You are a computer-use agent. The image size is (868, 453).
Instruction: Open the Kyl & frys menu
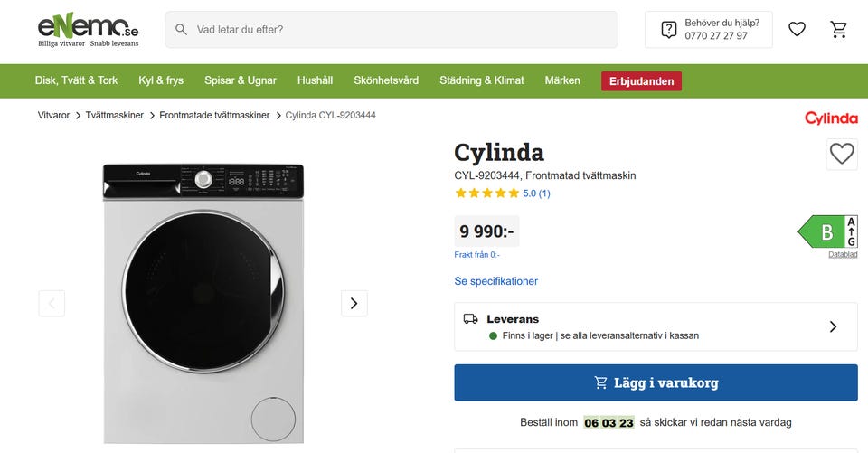[x=161, y=80]
